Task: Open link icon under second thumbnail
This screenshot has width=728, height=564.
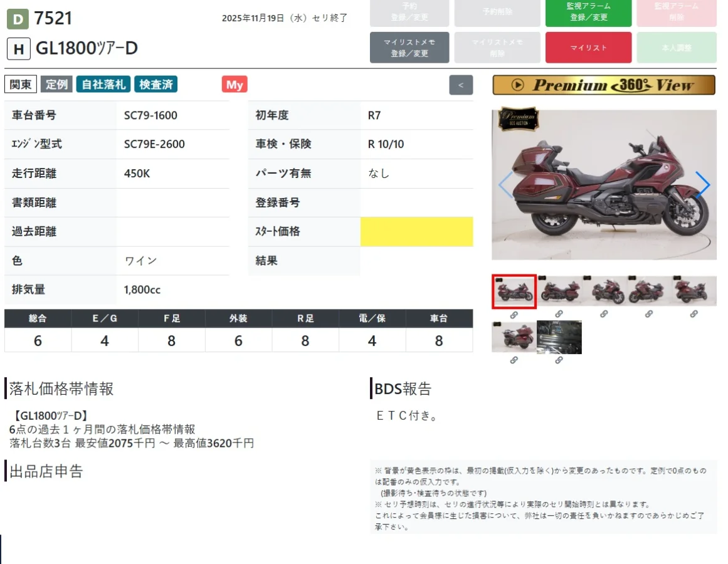Action: (559, 314)
